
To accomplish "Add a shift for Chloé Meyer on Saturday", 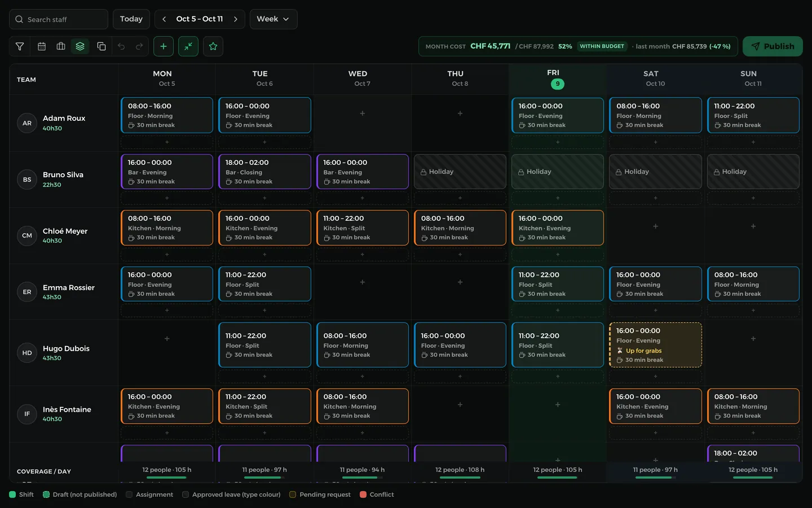I will (656, 226).
